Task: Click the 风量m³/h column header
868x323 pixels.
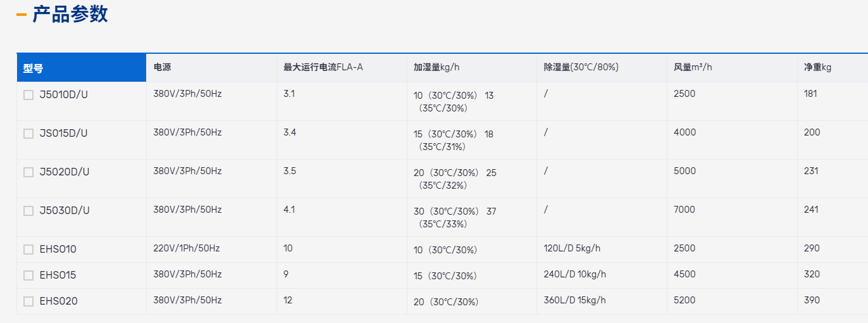Action: pyautogui.click(x=733, y=68)
